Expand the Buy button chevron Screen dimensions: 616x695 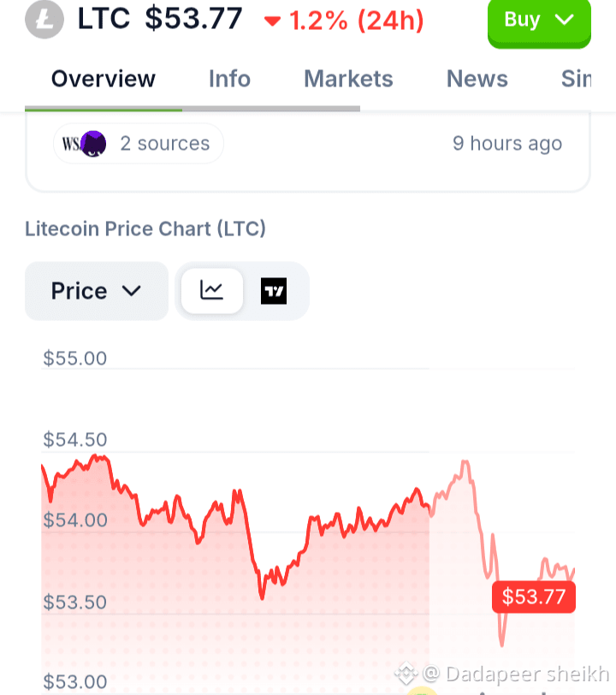point(564,19)
